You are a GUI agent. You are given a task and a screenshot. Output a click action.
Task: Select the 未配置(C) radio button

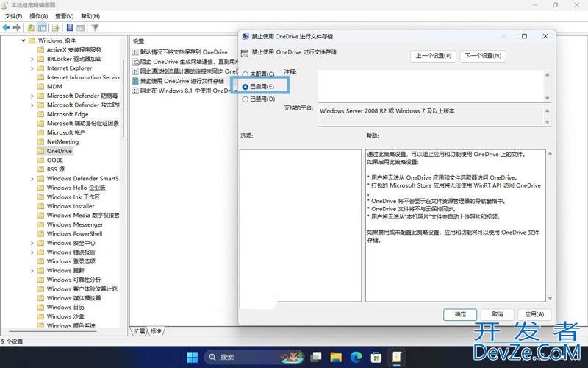coord(245,74)
